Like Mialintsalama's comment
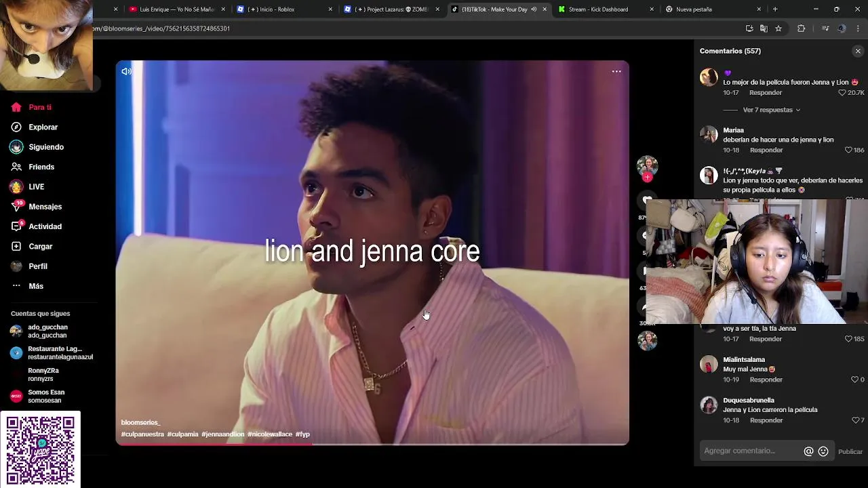This screenshot has height=488, width=868. 854,380
